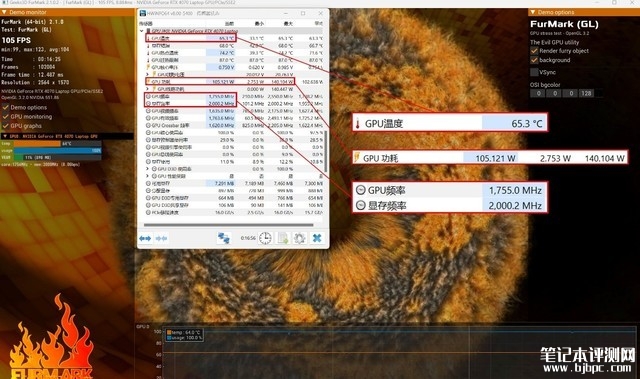Click the HWiNFO vertical scrollbar

click(326, 152)
